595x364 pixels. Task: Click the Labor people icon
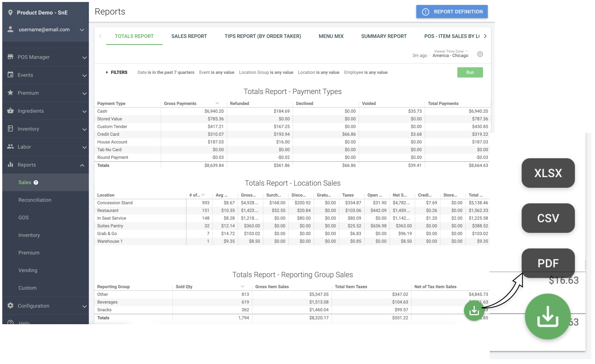click(x=11, y=146)
